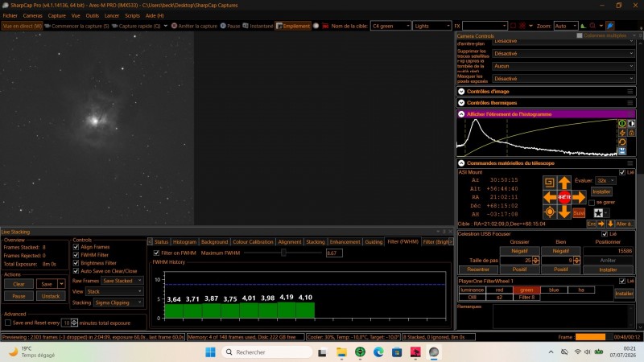Toggle the Brightness Filter checkbox
Image resolution: width=644 pixels, height=362 pixels.
point(76,263)
